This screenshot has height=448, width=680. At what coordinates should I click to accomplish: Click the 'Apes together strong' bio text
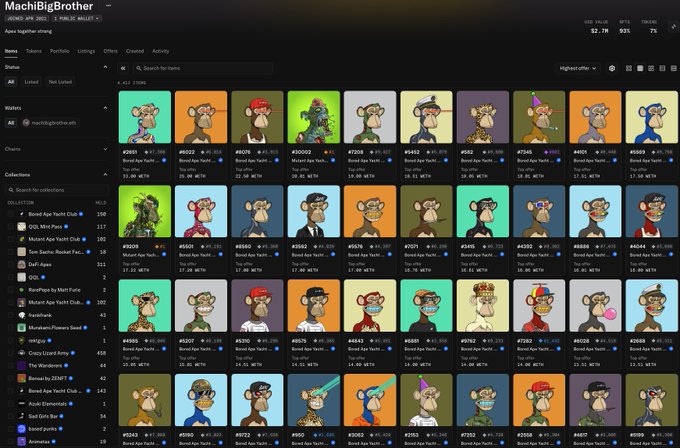coord(28,31)
